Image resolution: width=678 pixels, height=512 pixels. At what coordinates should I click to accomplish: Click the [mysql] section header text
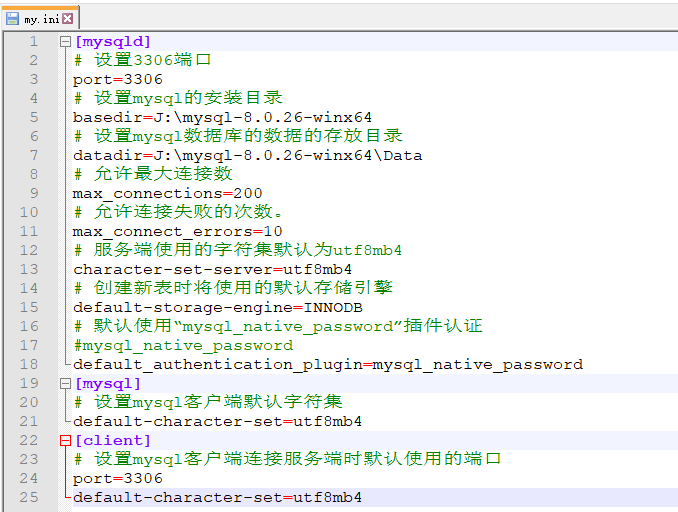(x=108, y=384)
